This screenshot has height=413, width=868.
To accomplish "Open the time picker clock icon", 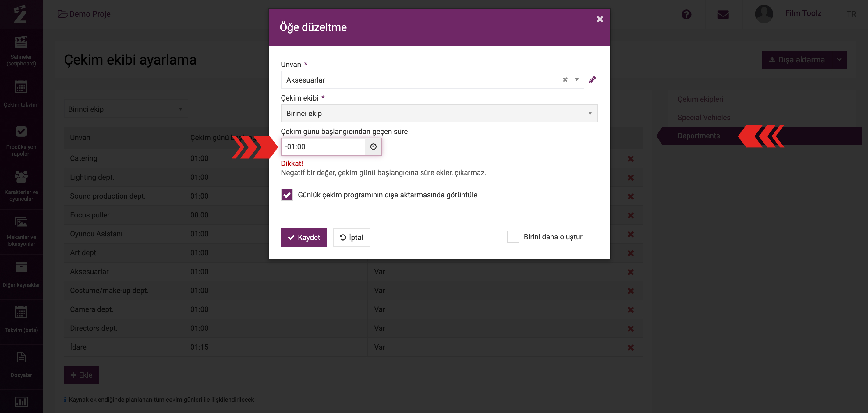I will [373, 146].
